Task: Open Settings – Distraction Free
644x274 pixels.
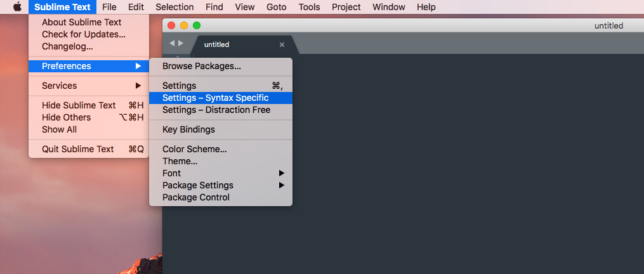Action: 221,110
